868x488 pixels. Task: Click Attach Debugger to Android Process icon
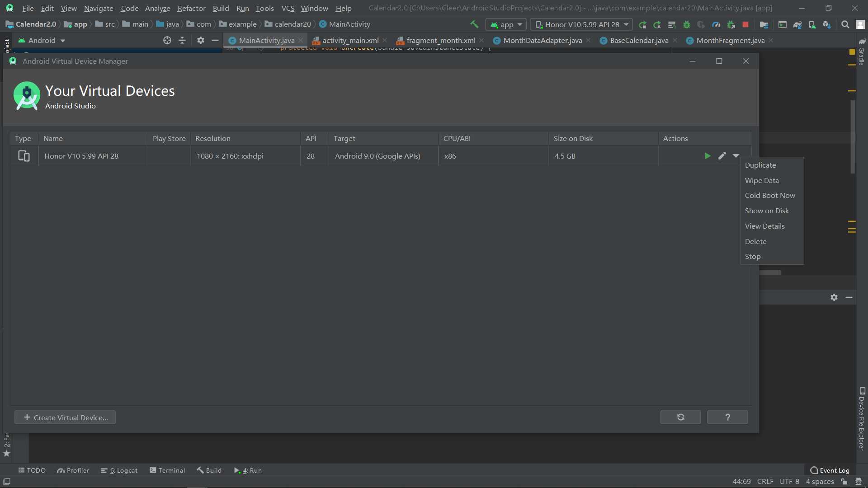pyautogui.click(x=731, y=24)
